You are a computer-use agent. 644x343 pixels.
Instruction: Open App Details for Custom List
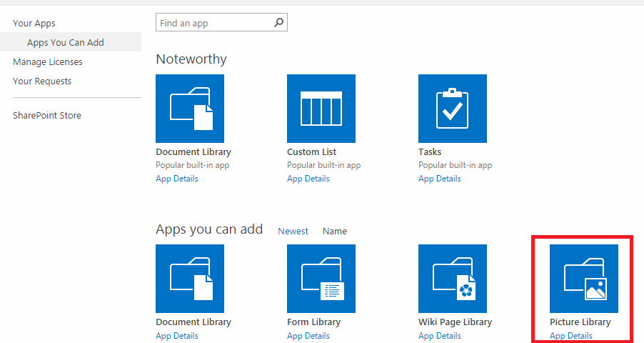[x=308, y=179]
